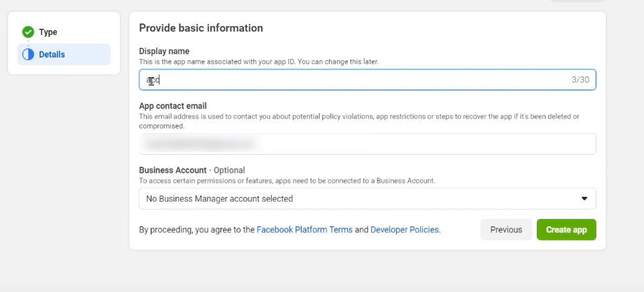Click the Display name text field

pyautogui.click(x=367, y=80)
